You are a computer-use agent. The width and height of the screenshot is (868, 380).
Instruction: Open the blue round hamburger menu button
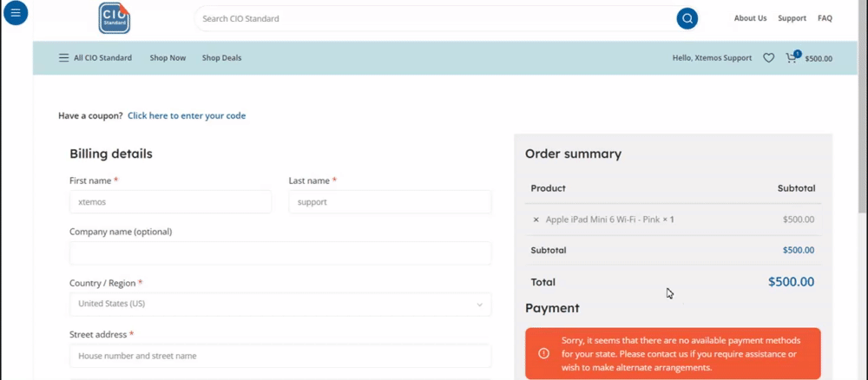(16, 13)
